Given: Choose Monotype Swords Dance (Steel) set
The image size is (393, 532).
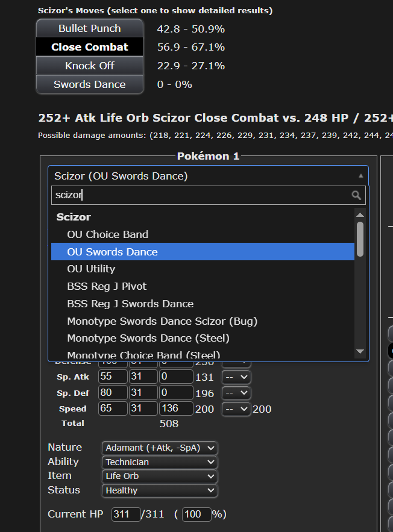Looking at the screenshot, I should (203, 338).
